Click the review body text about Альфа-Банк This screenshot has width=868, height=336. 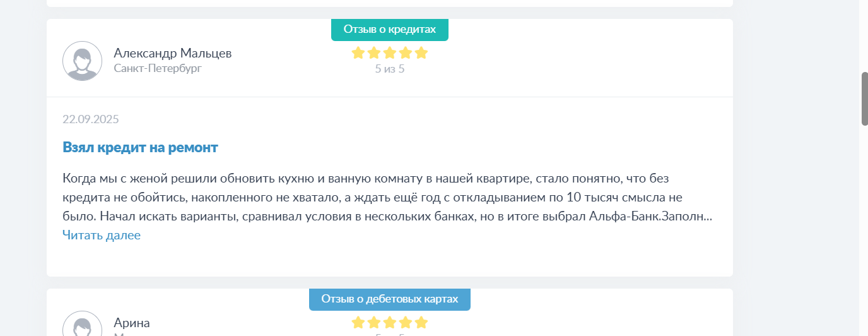387,197
